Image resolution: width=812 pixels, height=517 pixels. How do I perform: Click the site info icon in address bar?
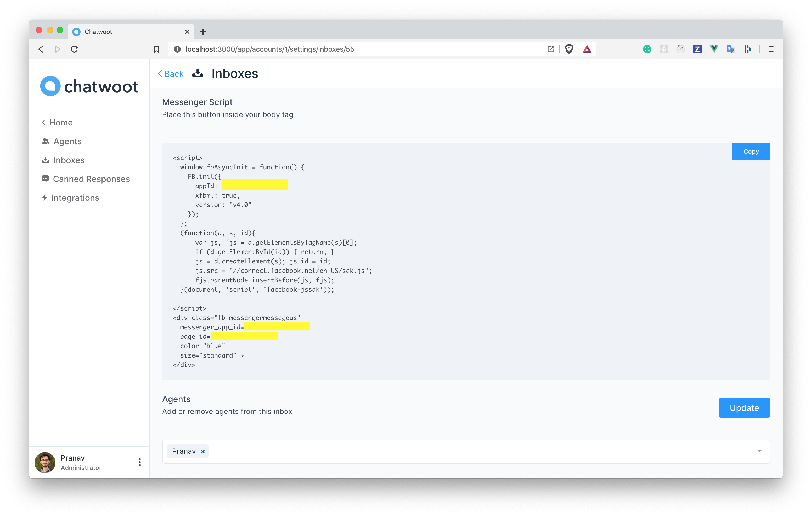click(177, 49)
